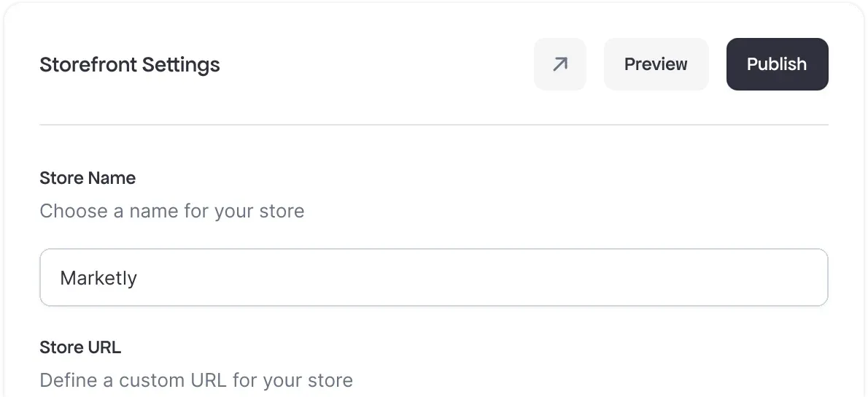
Task: Click the divider line under the header
Action: click(x=433, y=125)
